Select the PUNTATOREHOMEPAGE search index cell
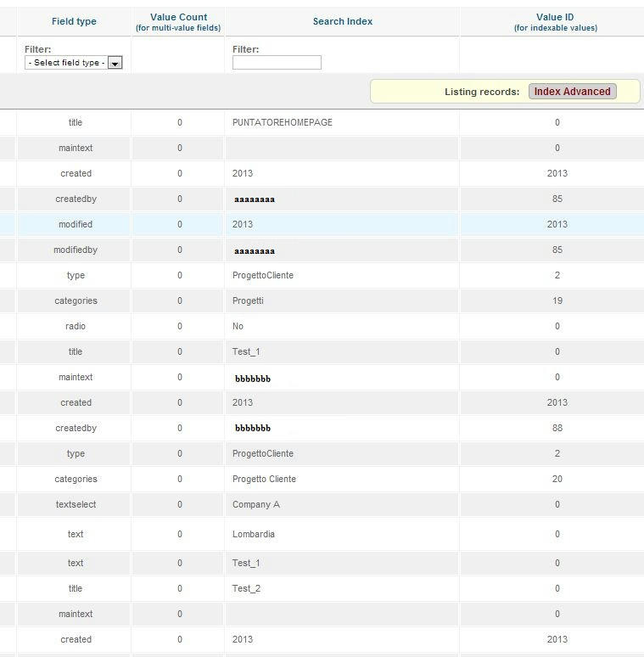Image resolution: width=644 pixels, height=657 pixels. click(283, 122)
